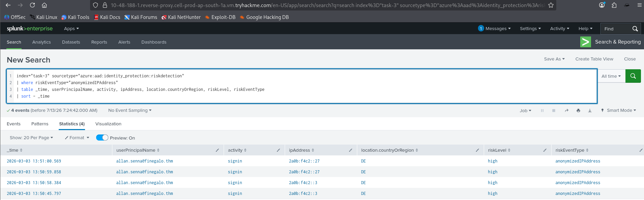
Task: Click the Close search link
Action: [630, 59]
